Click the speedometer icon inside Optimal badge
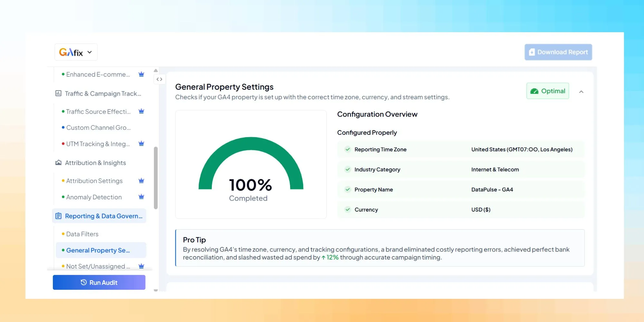 pyautogui.click(x=534, y=91)
